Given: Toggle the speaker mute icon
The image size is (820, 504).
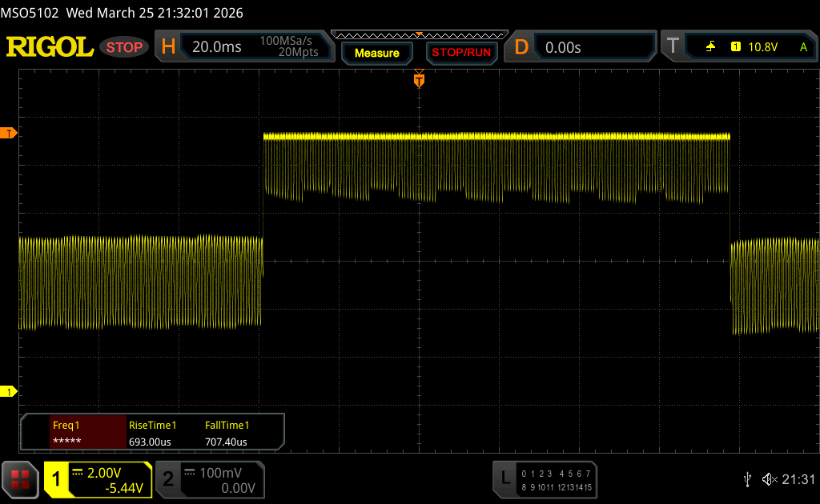Looking at the screenshot, I should point(769,478).
